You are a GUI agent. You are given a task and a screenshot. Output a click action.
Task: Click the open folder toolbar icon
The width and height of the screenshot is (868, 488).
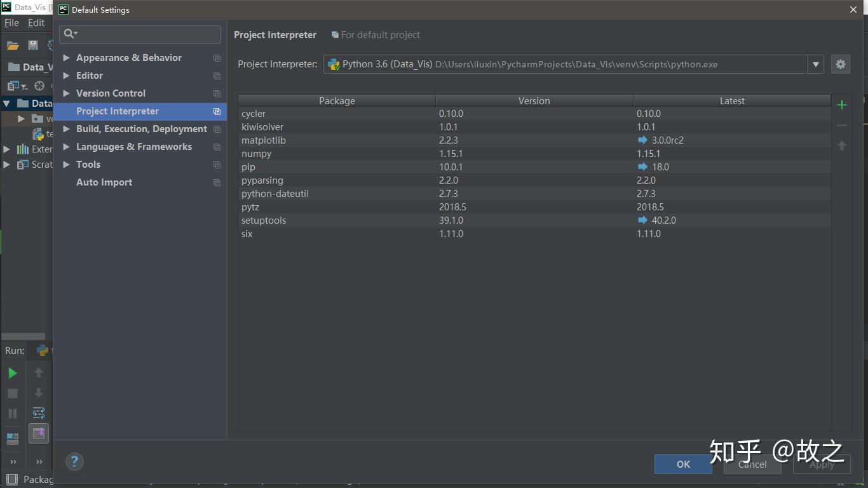coord(13,46)
